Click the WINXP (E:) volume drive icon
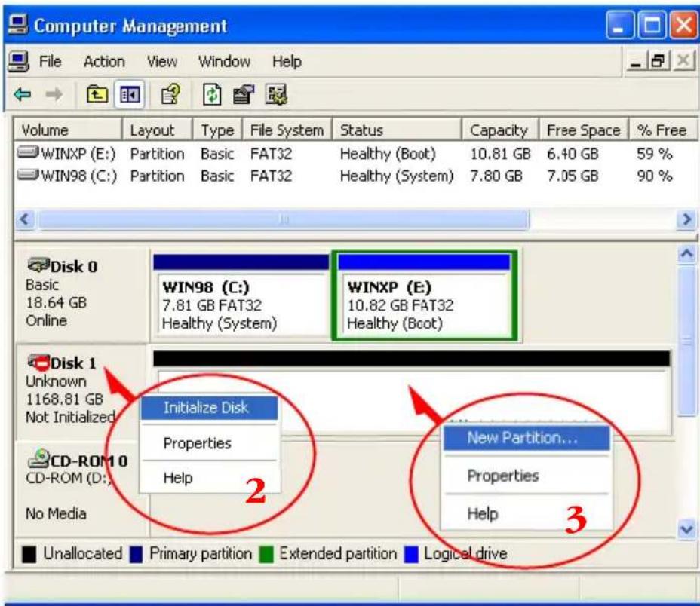 [x=28, y=153]
